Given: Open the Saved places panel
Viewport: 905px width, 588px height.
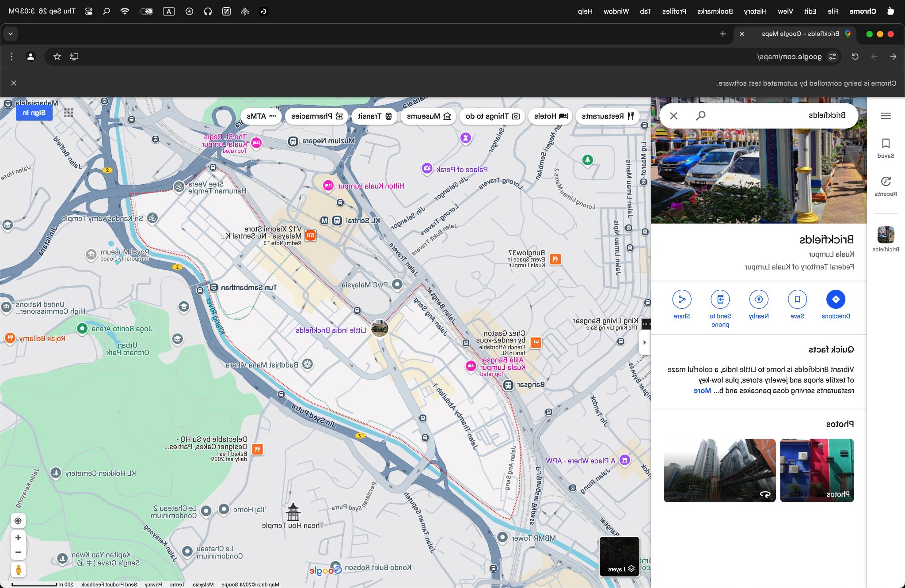Looking at the screenshot, I should [x=886, y=148].
